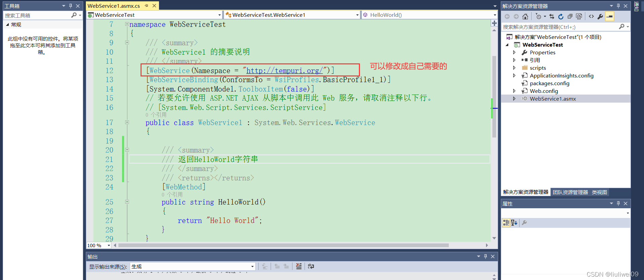Click View Code icon in Solution Explorer
The height and width of the screenshot is (280, 644).
click(x=591, y=16)
